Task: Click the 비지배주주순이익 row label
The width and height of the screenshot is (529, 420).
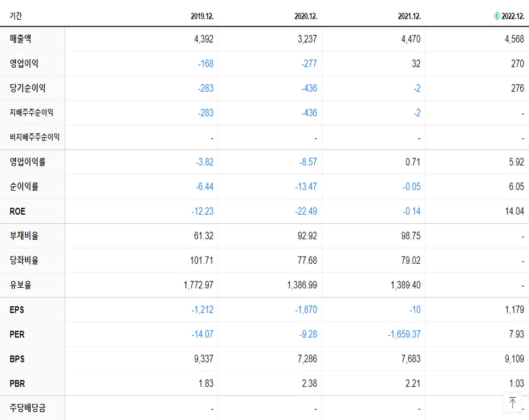Action: click(35, 137)
